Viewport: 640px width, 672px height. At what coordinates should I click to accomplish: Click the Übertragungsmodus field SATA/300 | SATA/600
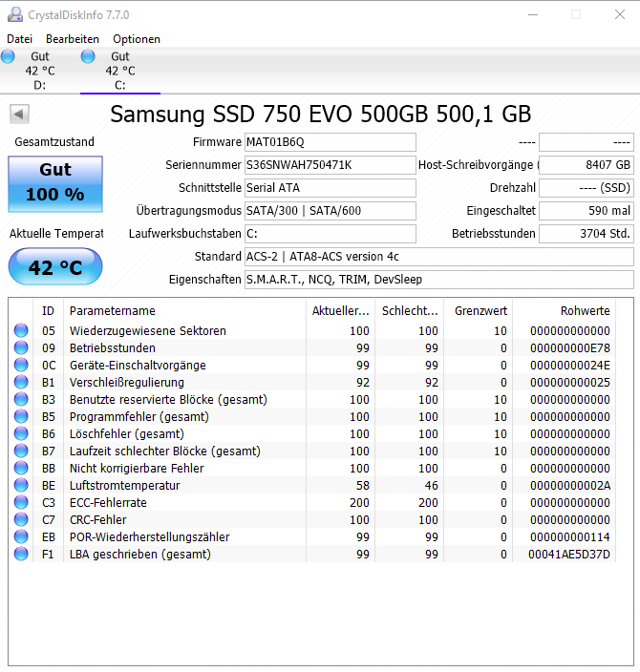click(x=331, y=211)
